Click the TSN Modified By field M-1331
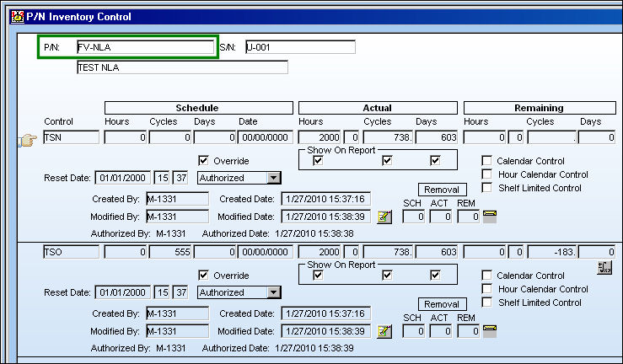 tap(177, 217)
